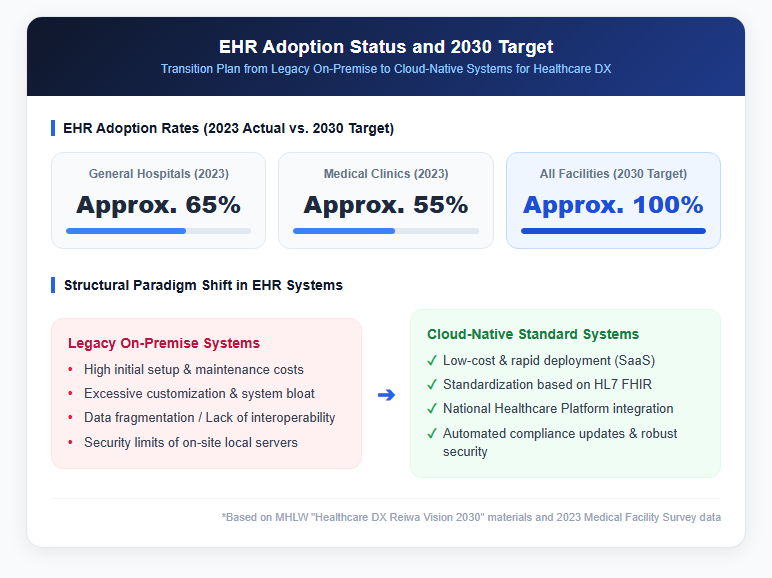The image size is (772, 578).
Task: Click the Medical Clinics 55% progress bar
Action: click(386, 231)
